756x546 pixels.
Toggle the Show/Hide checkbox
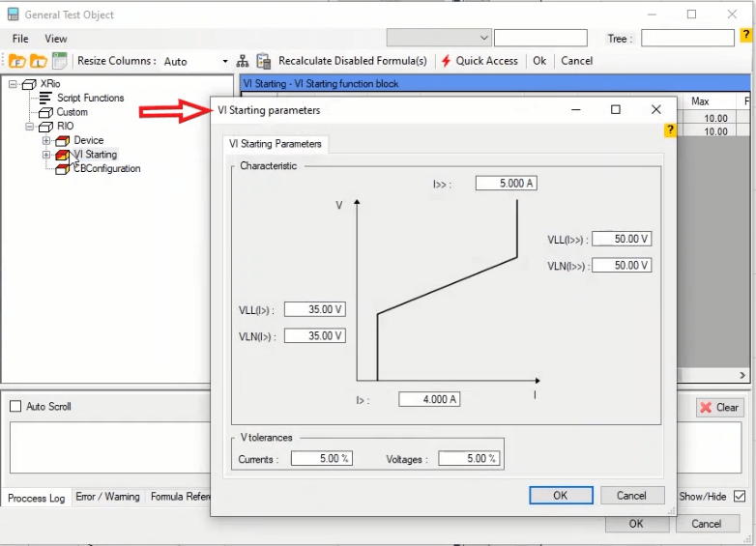[x=740, y=497]
